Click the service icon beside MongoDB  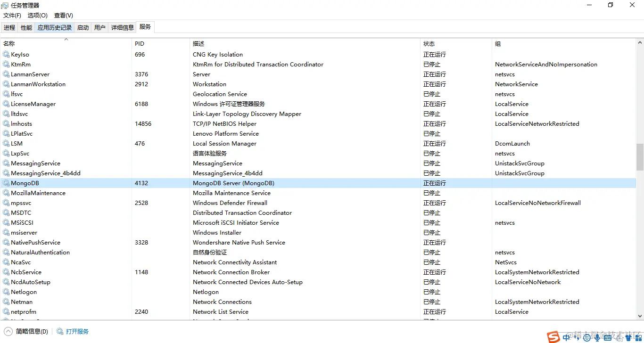click(x=6, y=183)
